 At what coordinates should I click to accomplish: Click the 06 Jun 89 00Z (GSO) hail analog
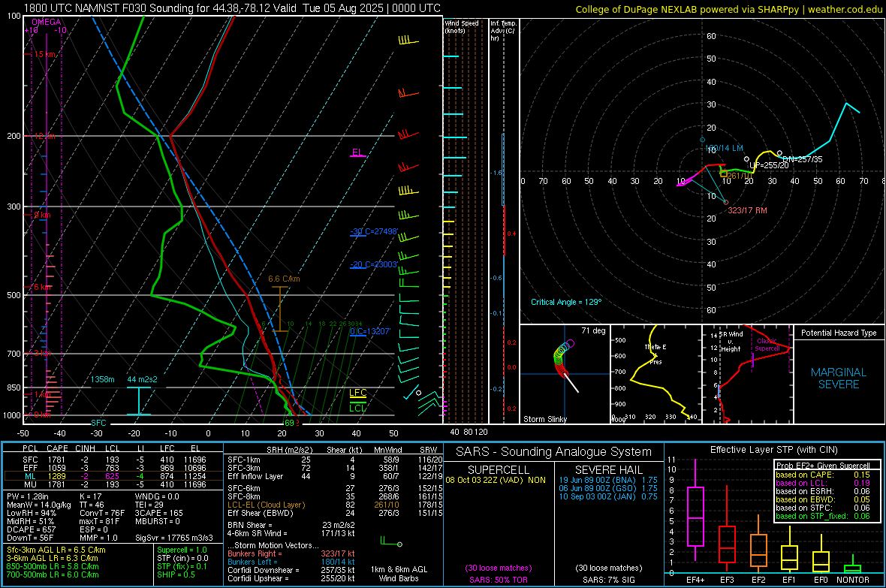[x=608, y=488]
